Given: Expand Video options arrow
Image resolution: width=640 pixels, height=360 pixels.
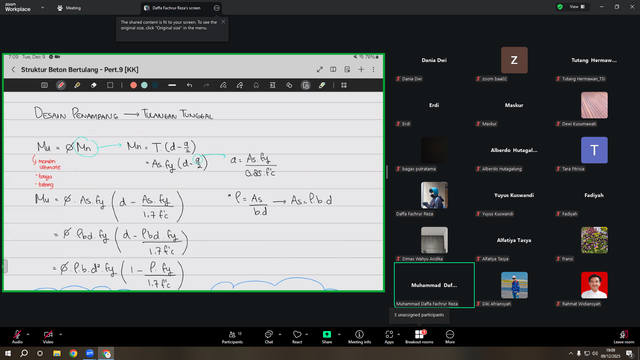Looking at the screenshot, I should (60, 334).
